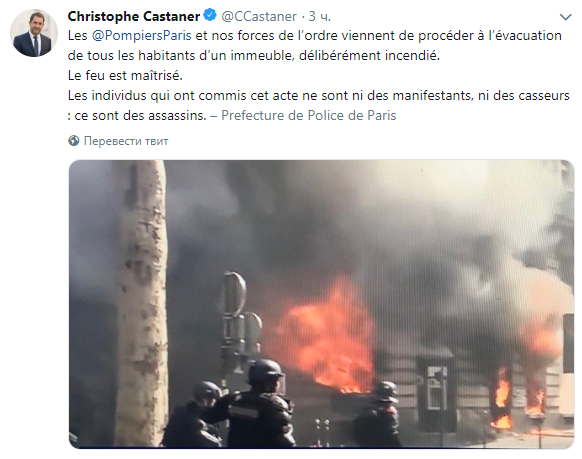Click Christophe Castaner's profile avatar
The image size is (582, 459).
point(34,33)
